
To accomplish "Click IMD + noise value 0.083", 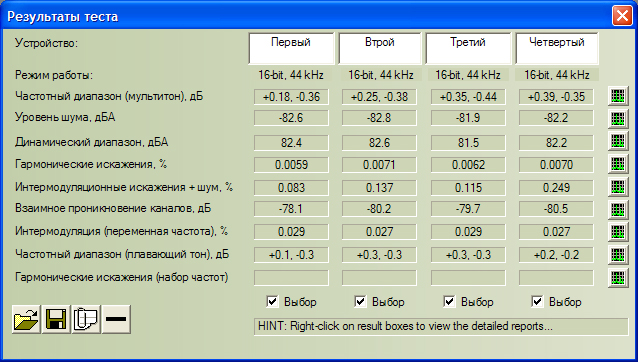I will [x=291, y=188].
